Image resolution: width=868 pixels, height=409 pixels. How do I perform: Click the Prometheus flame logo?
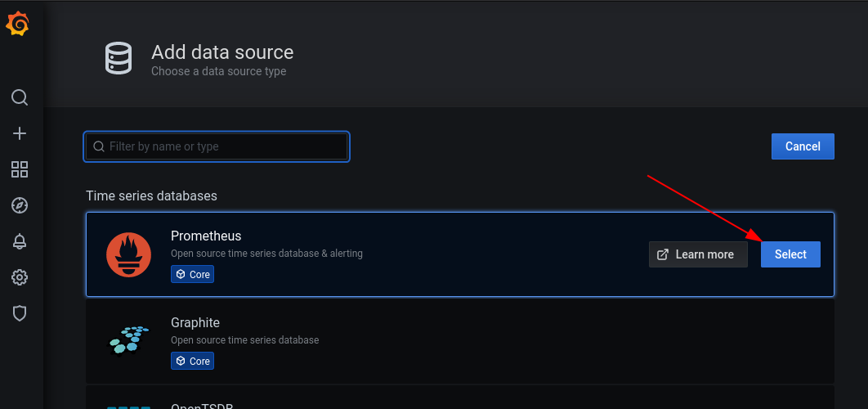[128, 254]
